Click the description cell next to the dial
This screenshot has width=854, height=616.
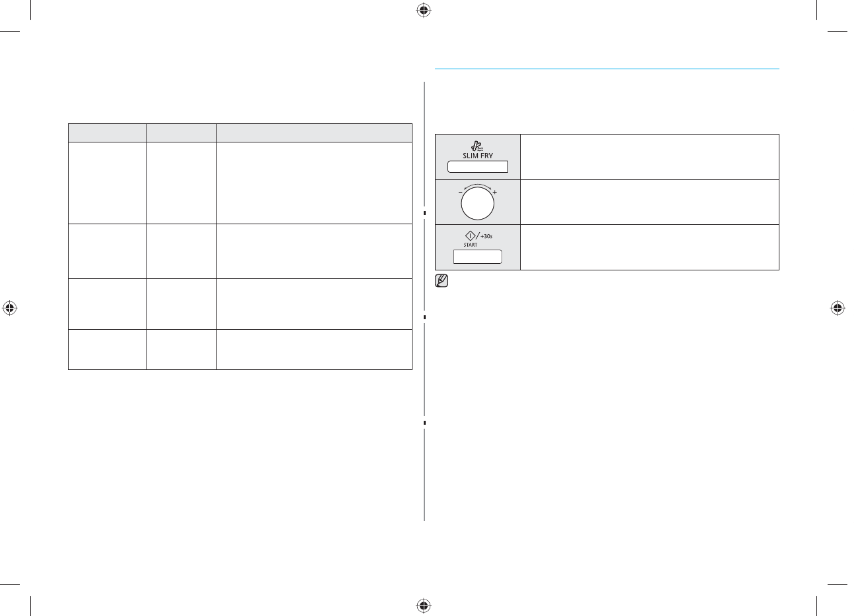coord(649,202)
